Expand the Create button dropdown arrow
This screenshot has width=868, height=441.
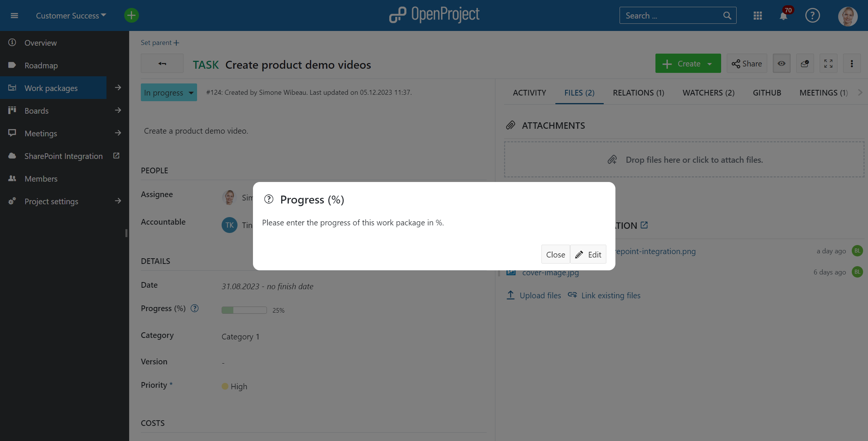point(710,63)
